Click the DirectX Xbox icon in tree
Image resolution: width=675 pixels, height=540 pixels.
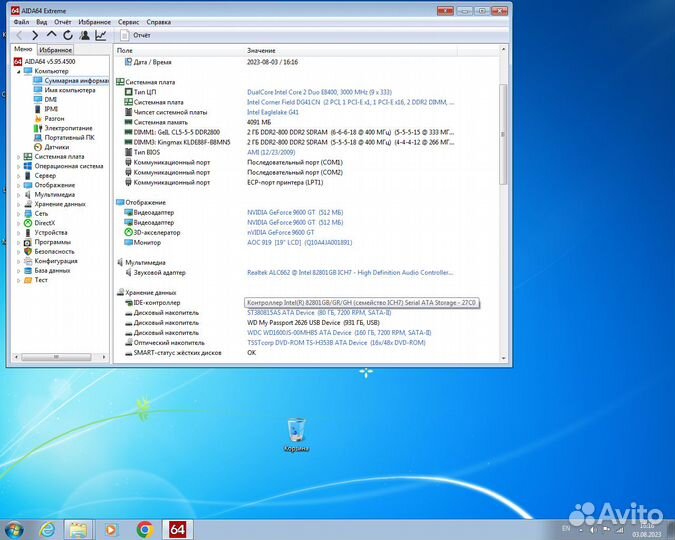click(x=28, y=223)
